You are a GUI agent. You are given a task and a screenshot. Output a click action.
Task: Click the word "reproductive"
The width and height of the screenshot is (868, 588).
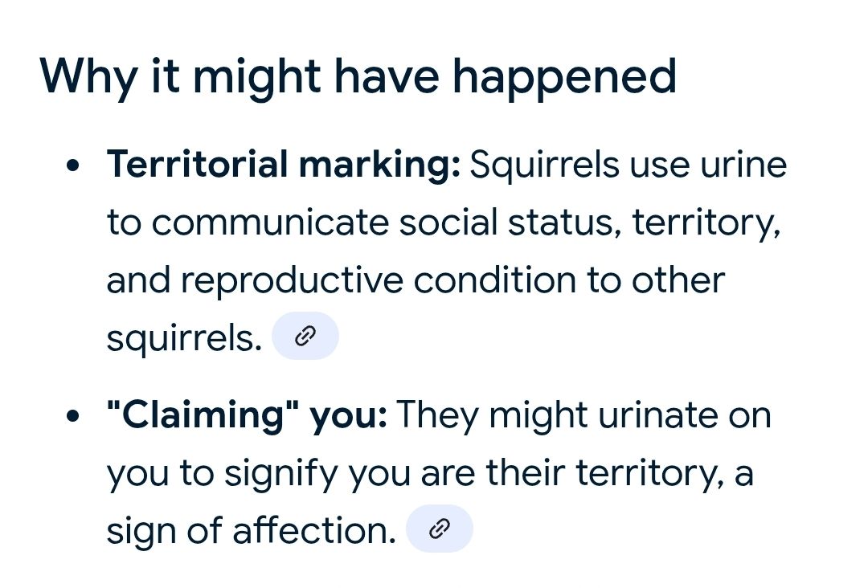pos(293,280)
